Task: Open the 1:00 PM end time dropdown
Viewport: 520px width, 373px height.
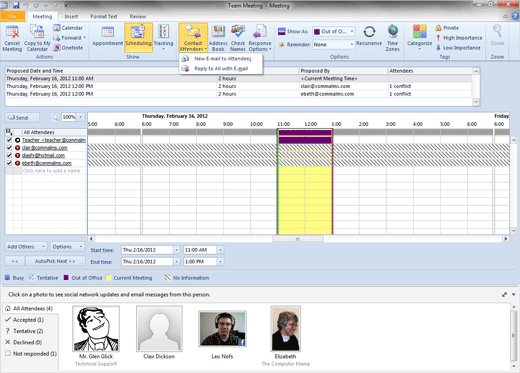Action: (220, 262)
